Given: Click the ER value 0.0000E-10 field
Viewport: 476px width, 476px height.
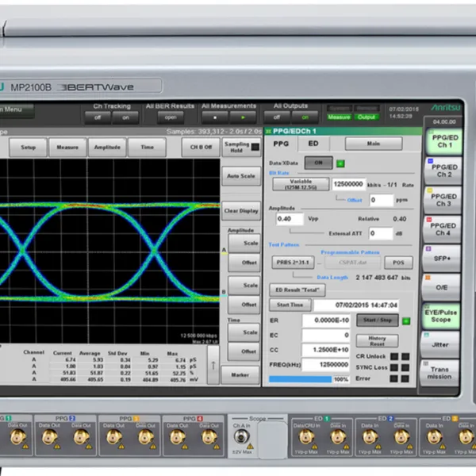Looking at the screenshot, I should click(x=326, y=321).
